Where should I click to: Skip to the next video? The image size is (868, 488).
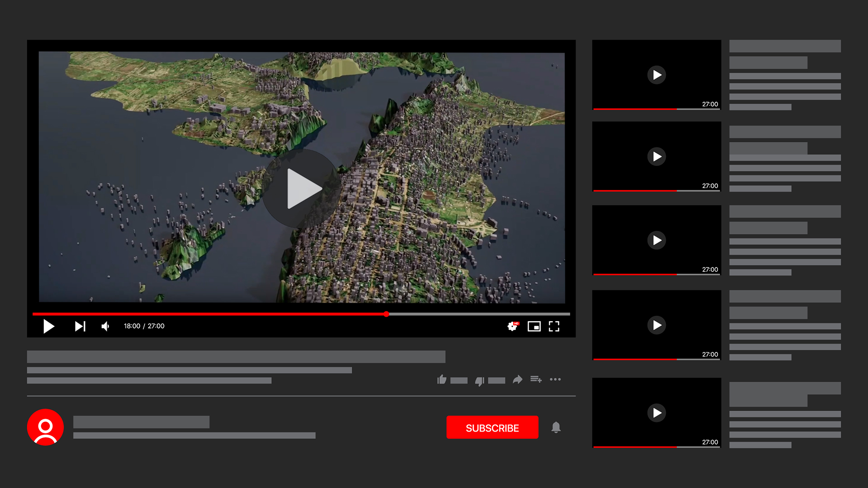pyautogui.click(x=80, y=326)
